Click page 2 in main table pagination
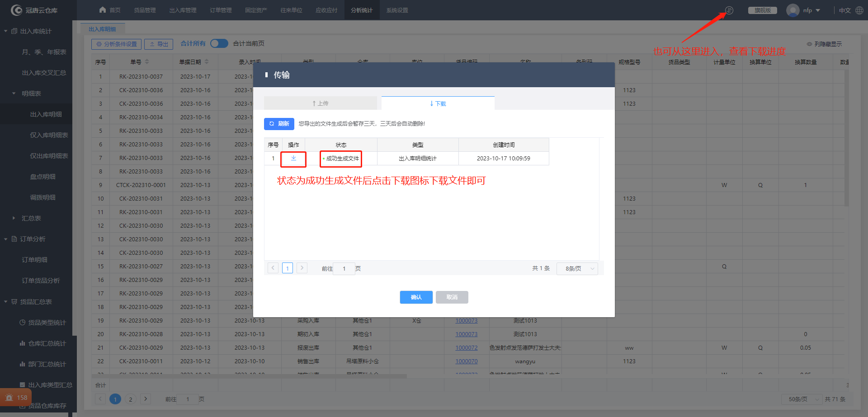 pyautogui.click(x=131, y=399)
